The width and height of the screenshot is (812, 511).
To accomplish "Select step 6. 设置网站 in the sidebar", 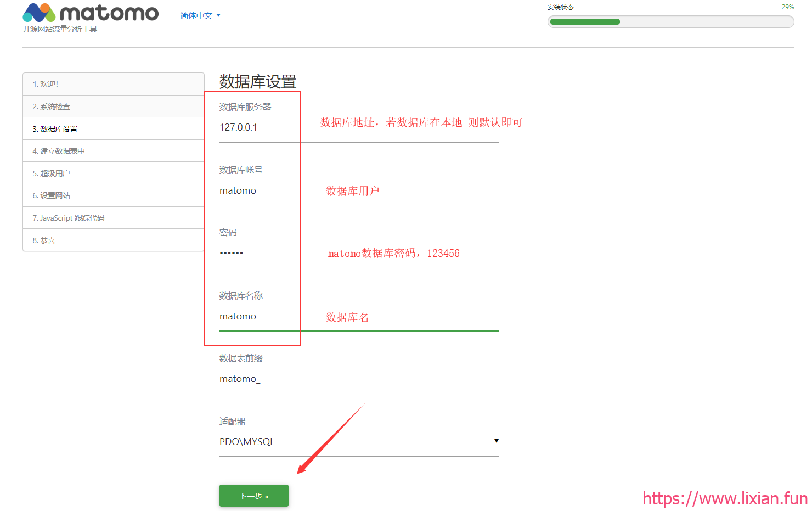I will coord(114,195).
